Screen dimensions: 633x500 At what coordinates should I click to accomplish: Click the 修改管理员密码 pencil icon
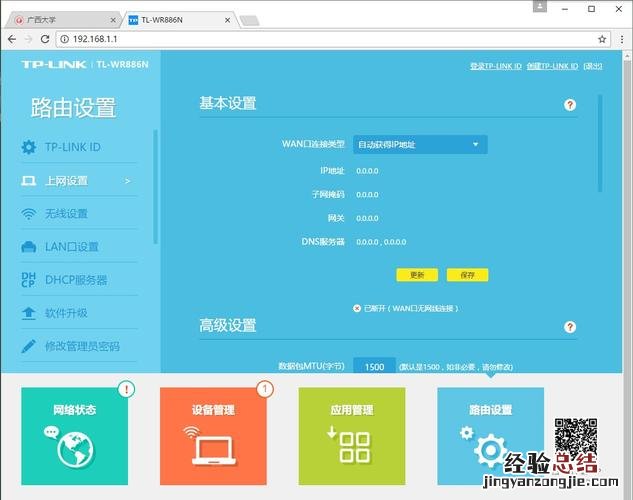tap(28, 346)
